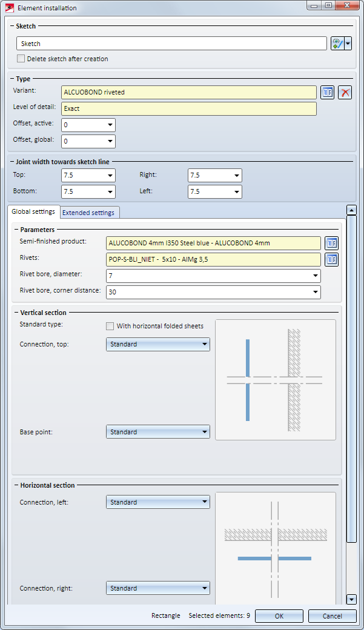
Task: Open the Variant catalogue browse icon
Action: tap(327, 92)
